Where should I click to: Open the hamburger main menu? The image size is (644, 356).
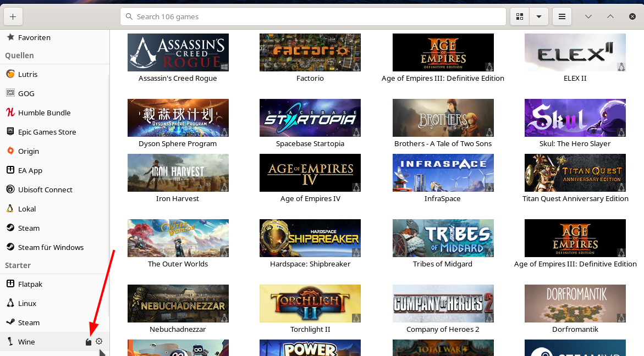[x=562, y=16]
